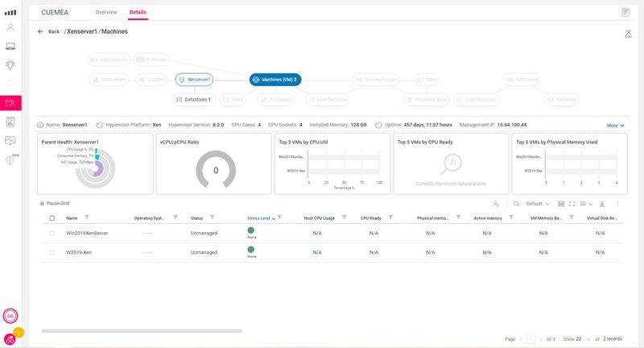
Task: Filter the Host CPU Usage column
Action: click(x=345, y=217)
